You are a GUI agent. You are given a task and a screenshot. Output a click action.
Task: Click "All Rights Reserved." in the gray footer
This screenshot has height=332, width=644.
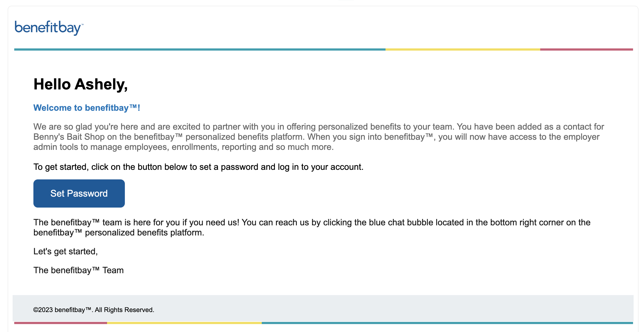(x=125, y=310)
